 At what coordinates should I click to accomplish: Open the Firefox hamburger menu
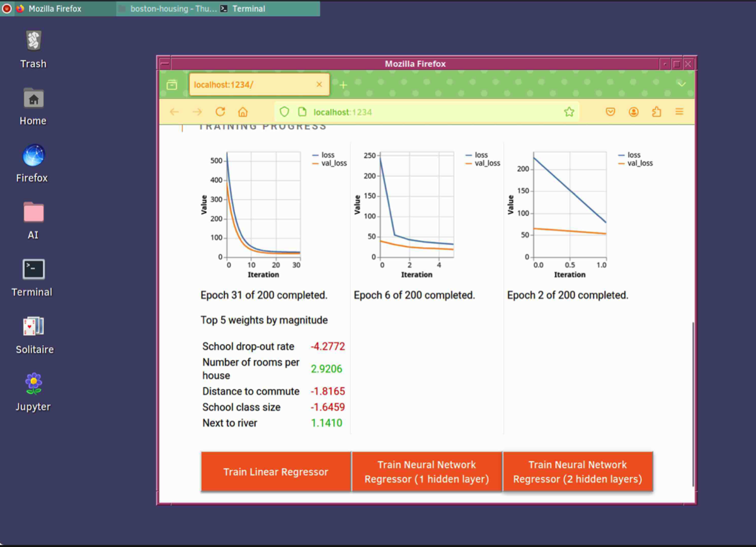tap(679, 112)
